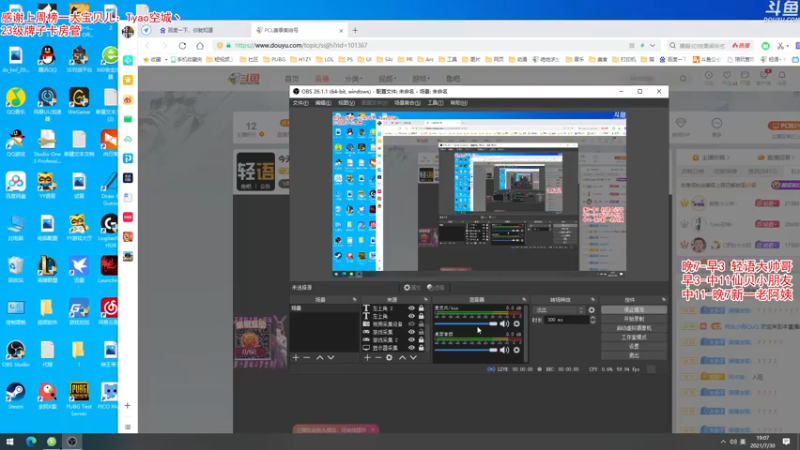Open OBS 工具 menu

tap(435, 103)
